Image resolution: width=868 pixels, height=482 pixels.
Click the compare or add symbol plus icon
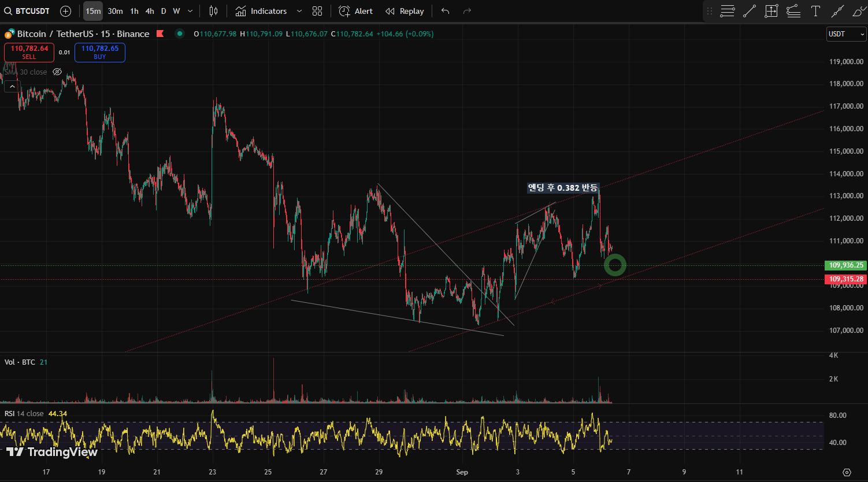pyautogui.click(x=66, y=11)
